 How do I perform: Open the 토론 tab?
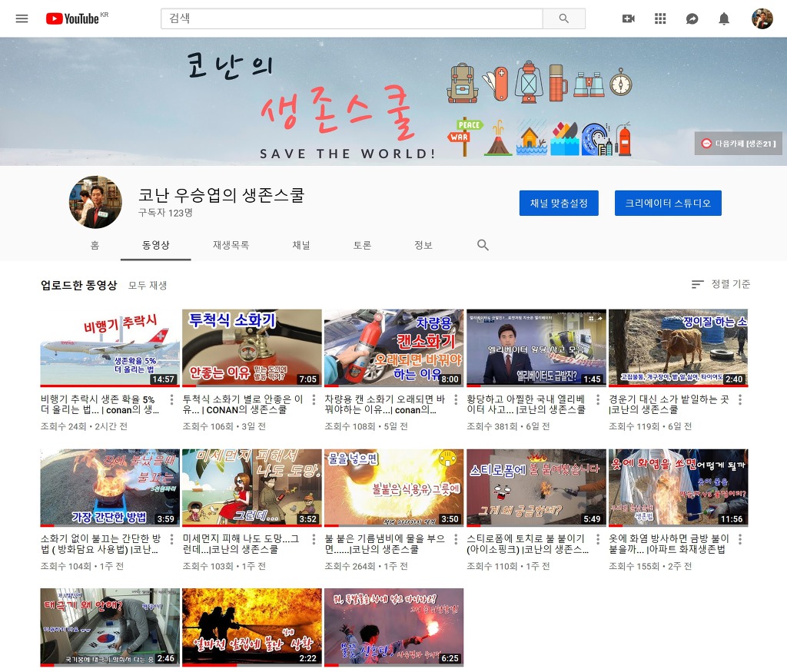click(x=363, y=245)
